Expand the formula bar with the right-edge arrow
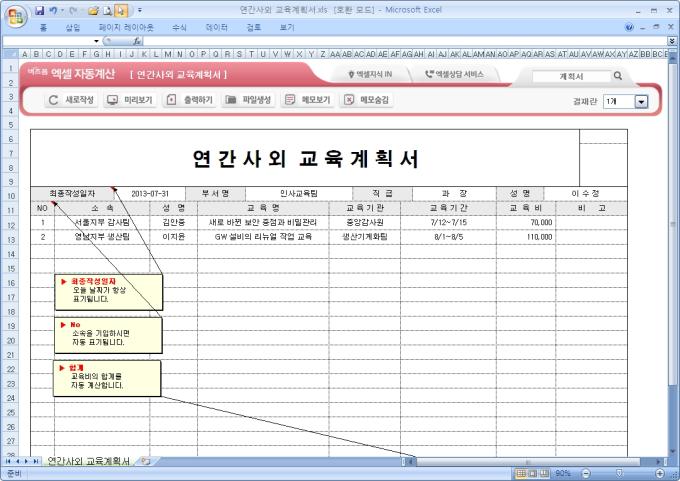 672,41
